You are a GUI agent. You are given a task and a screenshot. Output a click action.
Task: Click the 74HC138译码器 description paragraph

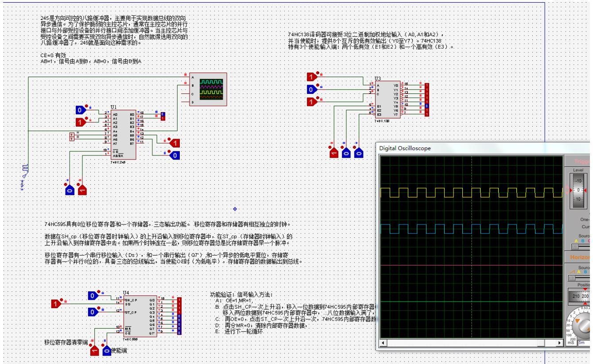(x=372, y=40)
